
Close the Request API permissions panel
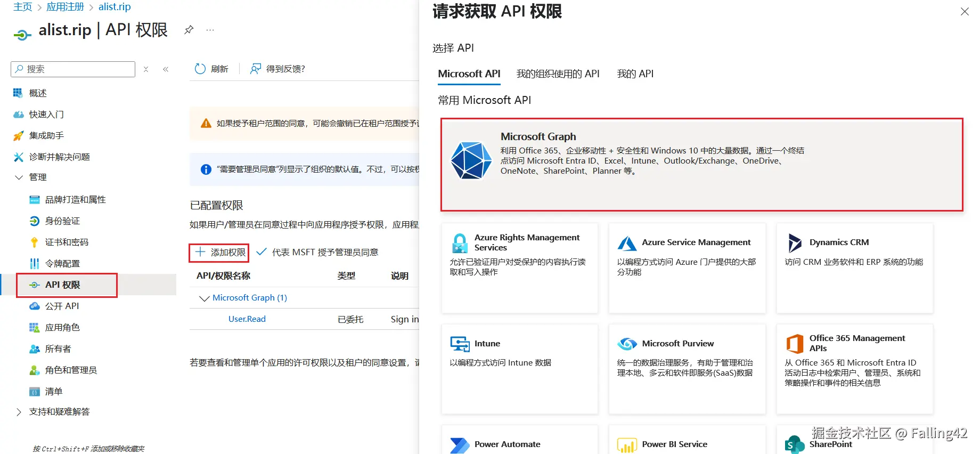965,11
